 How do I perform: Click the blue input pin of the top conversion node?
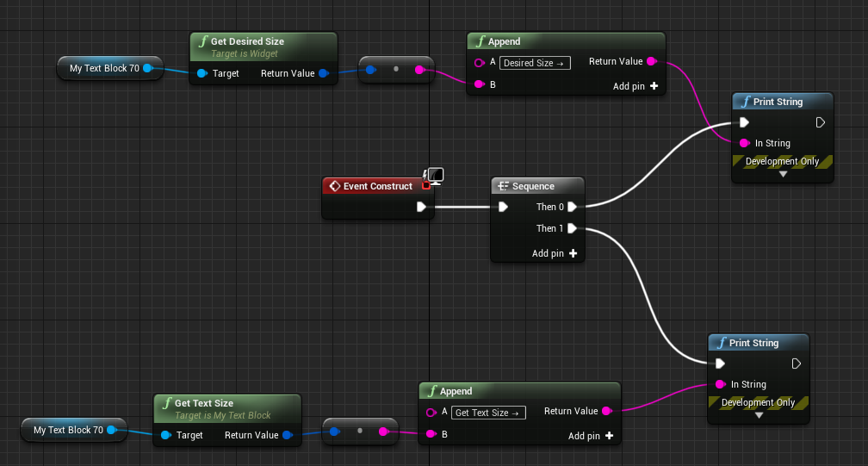pyautogui.click(x=371, y=69)
